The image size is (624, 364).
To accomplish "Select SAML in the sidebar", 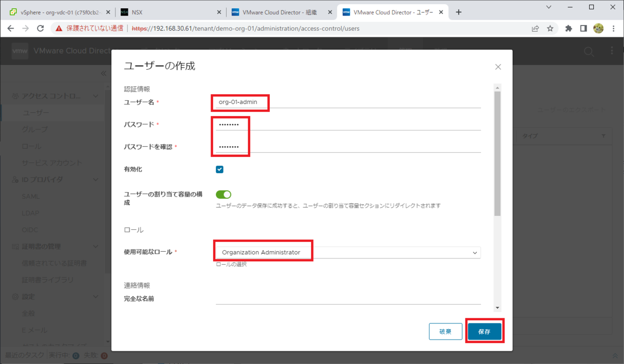I will tap(31, 197).
